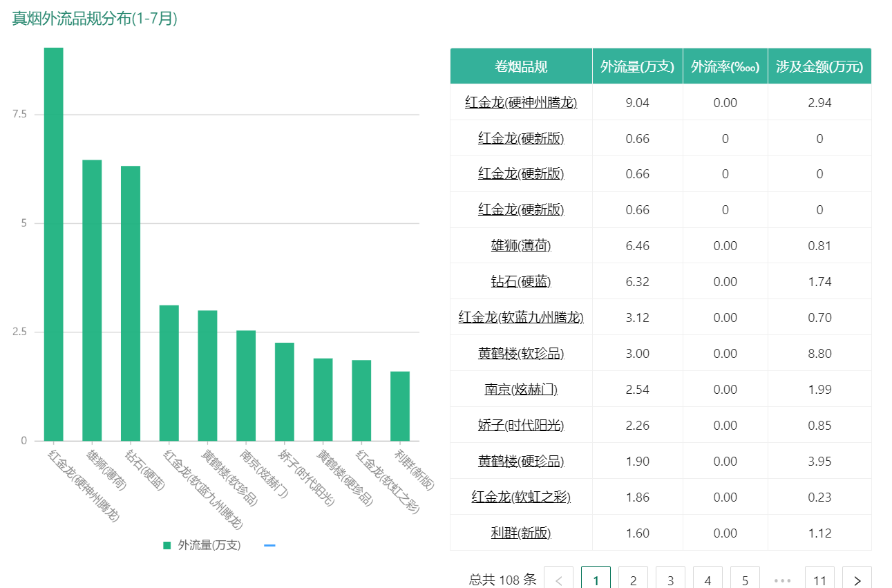This screenshot has height=588, width=892.
Task: Click the 2.26 outflow value cell
Action: 637,425
